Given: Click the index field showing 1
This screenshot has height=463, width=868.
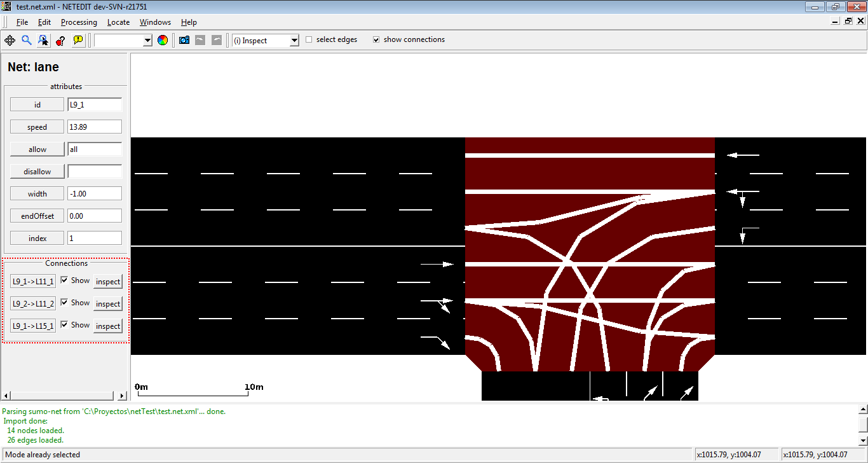Looking at the screenshot, I should click(x=95, y=238).
